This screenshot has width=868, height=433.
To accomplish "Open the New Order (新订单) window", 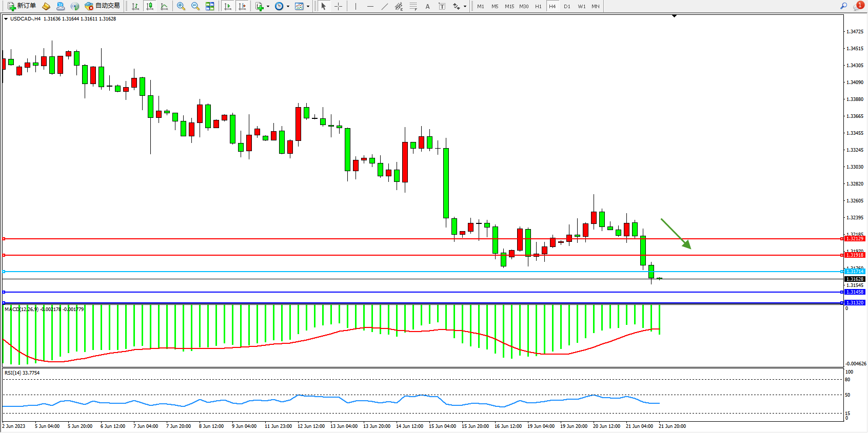I will point(22,6).
